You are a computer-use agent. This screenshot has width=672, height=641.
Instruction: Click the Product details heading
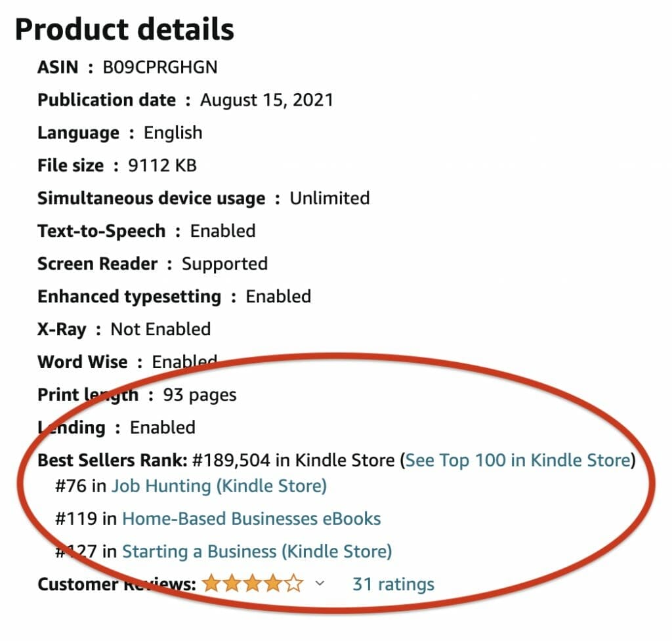[122, 28]
